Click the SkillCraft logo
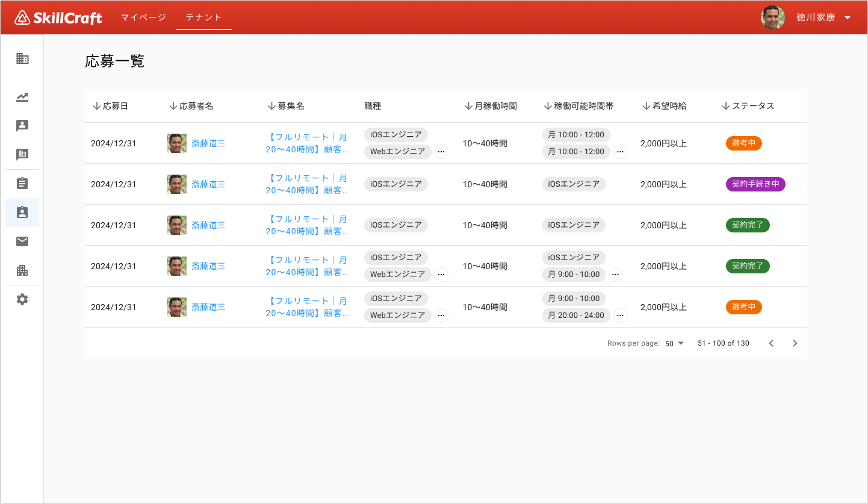Image resolution: width=868 pixels, height=504 pixels. pos(58,17)
